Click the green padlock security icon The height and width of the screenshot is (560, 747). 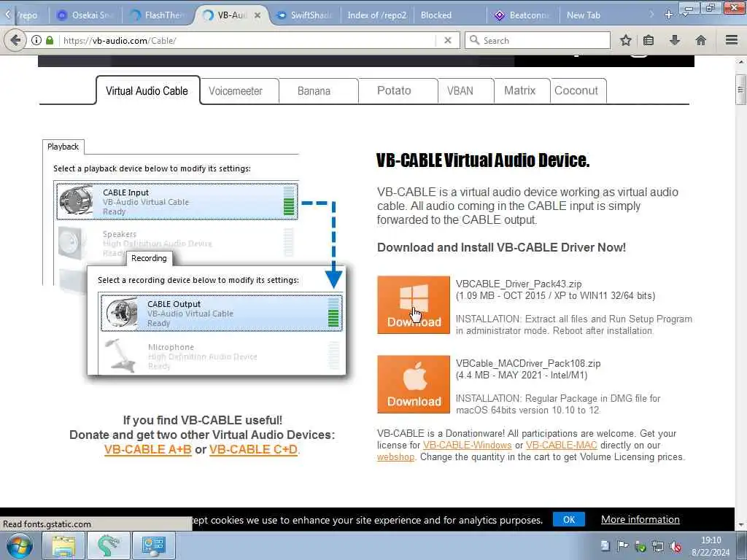coord(50,41)
